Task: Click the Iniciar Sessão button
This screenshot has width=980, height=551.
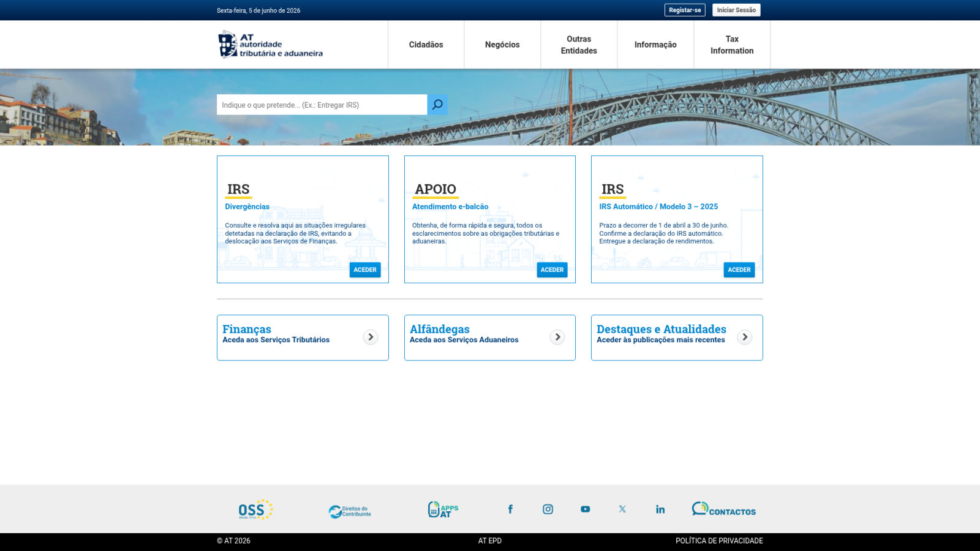Action: [736, 10]
